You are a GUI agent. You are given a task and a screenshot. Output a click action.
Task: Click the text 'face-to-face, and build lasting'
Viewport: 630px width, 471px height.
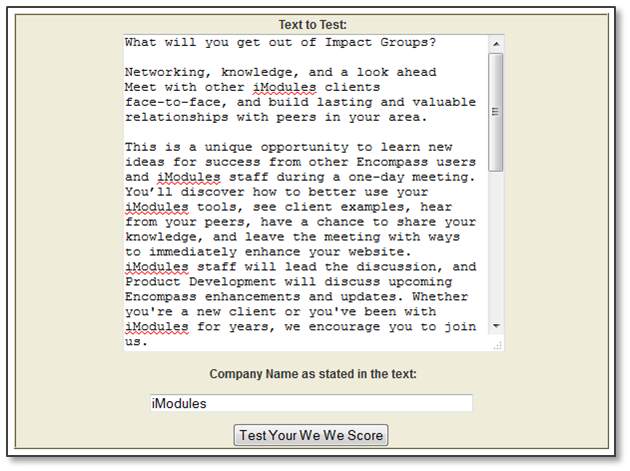click(249, 102)
